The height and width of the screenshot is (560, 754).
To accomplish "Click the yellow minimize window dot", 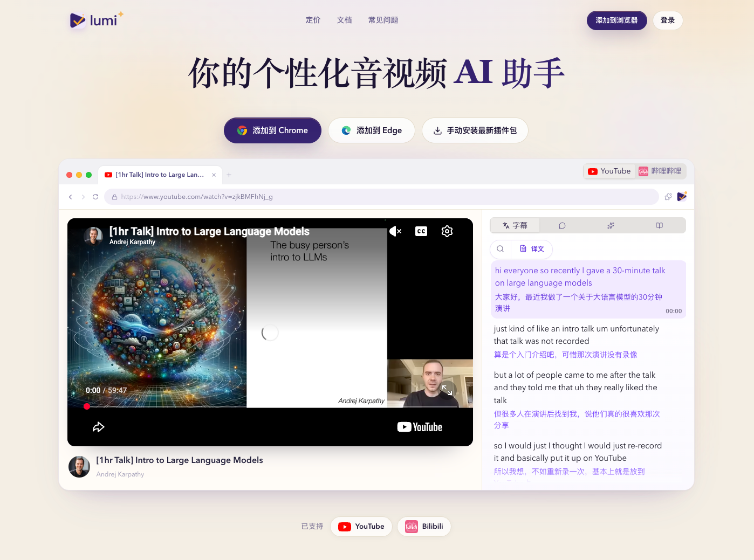I will point(79,175).
